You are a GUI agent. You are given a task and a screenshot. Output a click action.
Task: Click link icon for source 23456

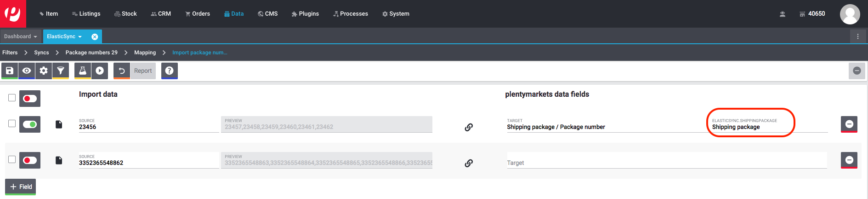click(469, 127)
